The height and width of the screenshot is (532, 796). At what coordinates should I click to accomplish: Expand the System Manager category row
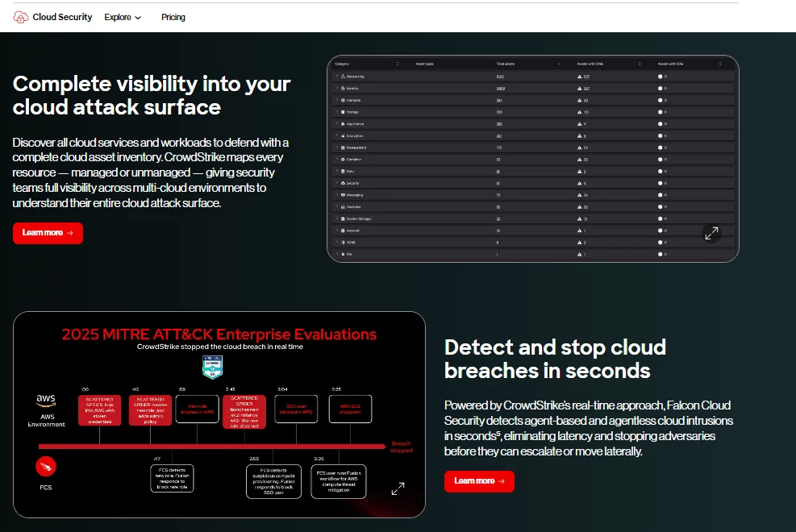(x=336, y=218)
